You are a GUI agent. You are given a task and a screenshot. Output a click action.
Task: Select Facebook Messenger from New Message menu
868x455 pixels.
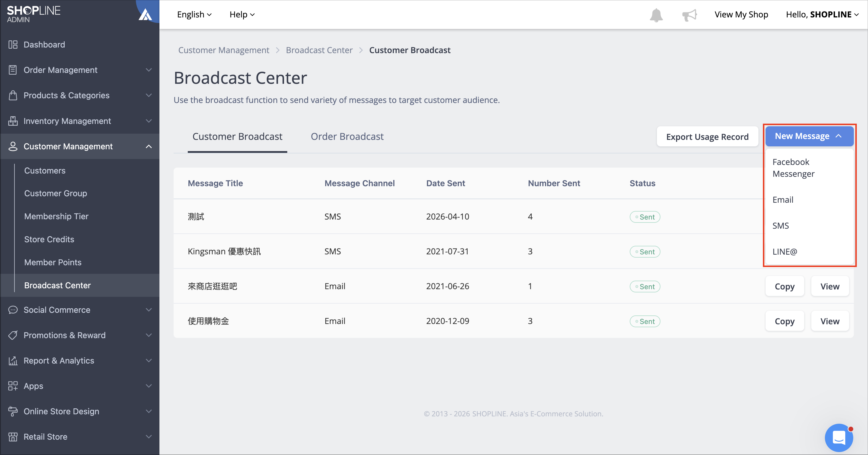(809, 168)
